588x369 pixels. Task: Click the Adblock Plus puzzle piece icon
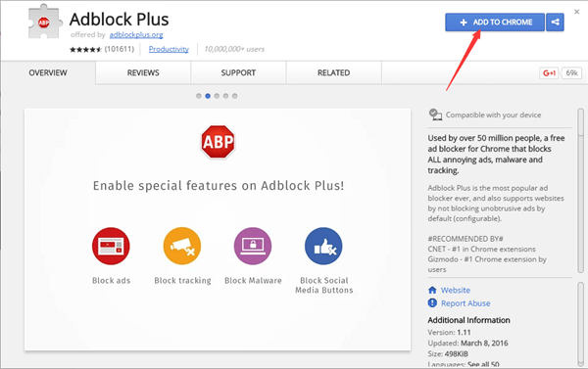point(44,22)
